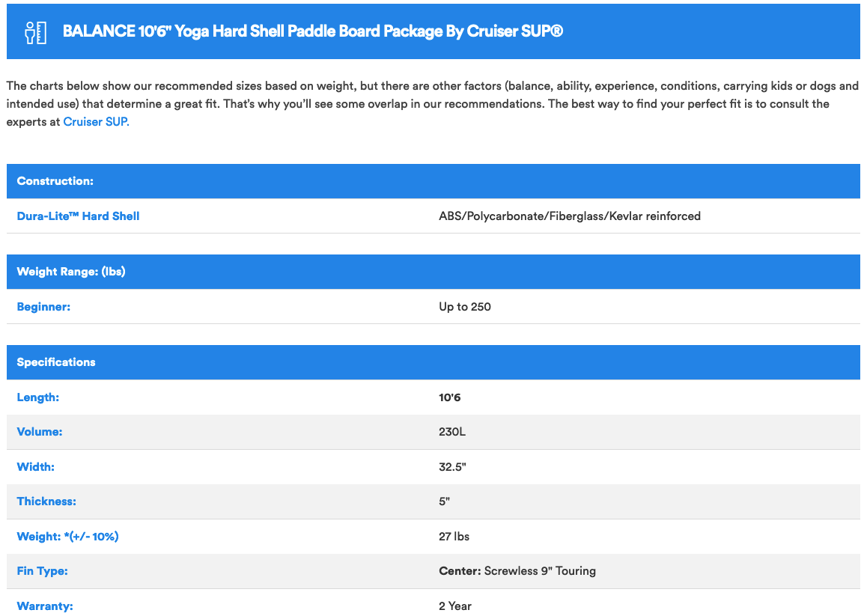Click the bold 10'6 length value

tap(449, 397)
